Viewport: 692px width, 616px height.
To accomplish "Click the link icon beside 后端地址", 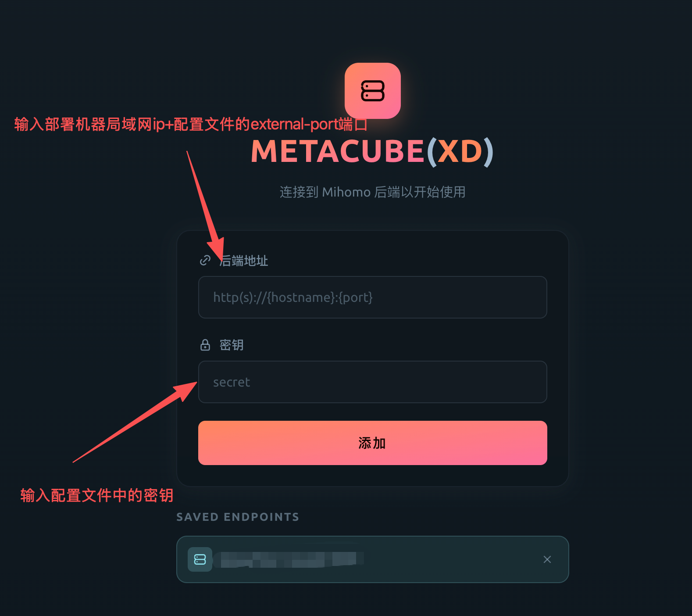I will coord(205,261).
